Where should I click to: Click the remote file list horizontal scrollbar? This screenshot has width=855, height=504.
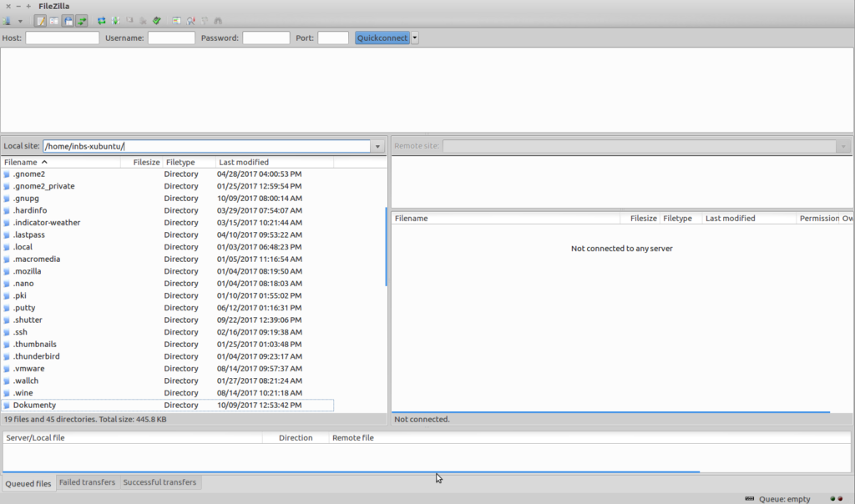click(x=610, y=412)
